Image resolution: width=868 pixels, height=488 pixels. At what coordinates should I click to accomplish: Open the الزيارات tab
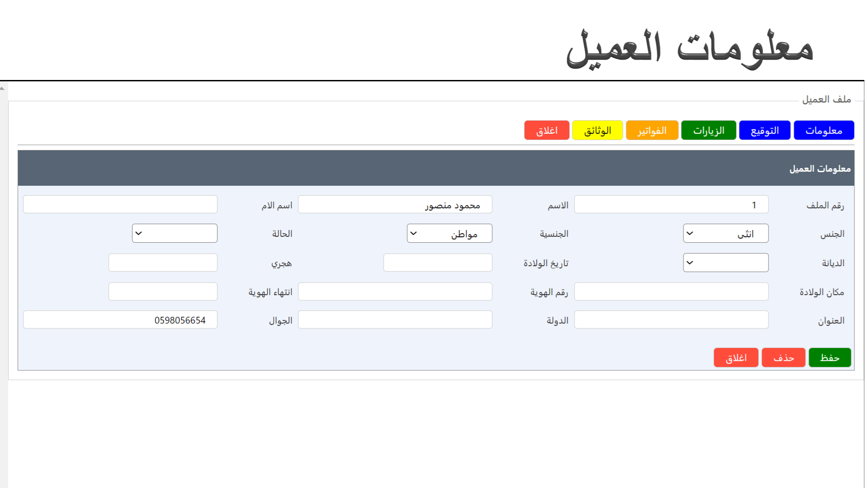708,131
